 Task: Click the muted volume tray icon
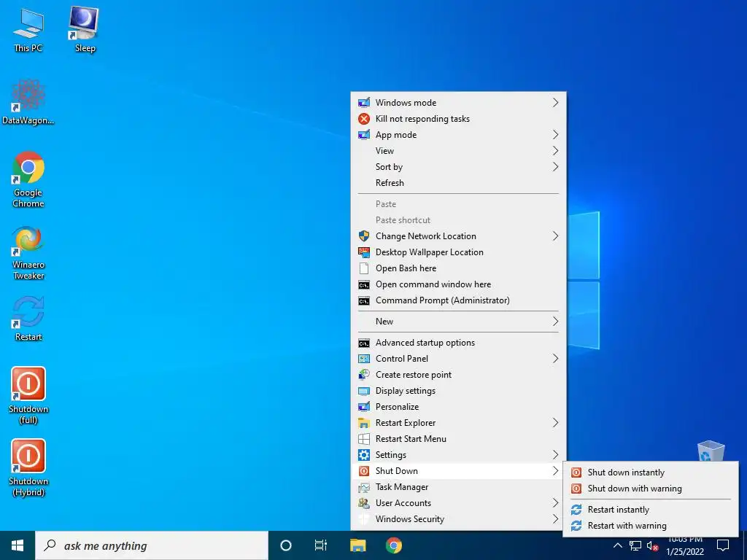pyautogui.click(x=652, y=545)
